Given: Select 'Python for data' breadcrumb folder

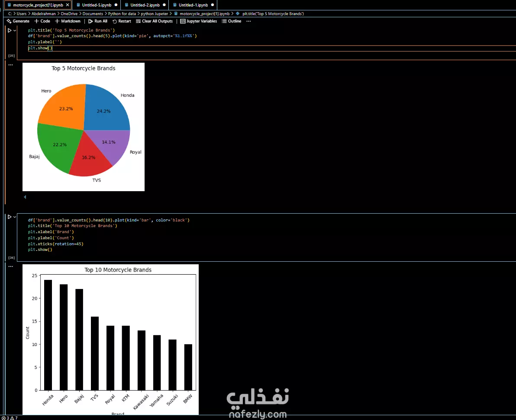Looking at the screenshot, I should pos(122,14).
